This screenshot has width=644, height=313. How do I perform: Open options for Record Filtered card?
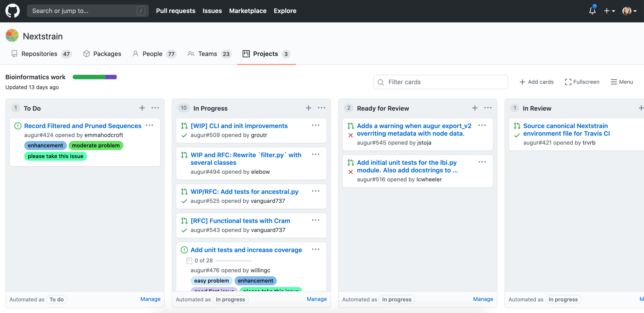point(149,126)
